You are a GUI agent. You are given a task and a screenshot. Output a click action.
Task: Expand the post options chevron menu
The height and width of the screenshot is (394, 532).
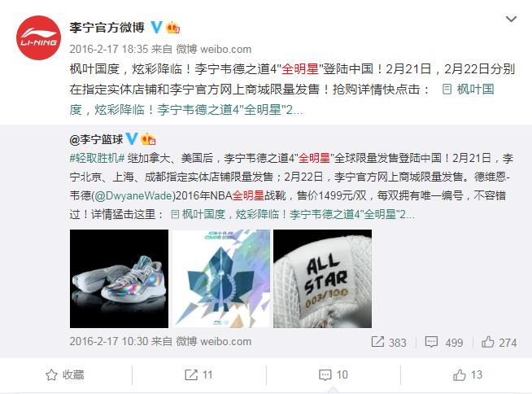tap(511, 19)
